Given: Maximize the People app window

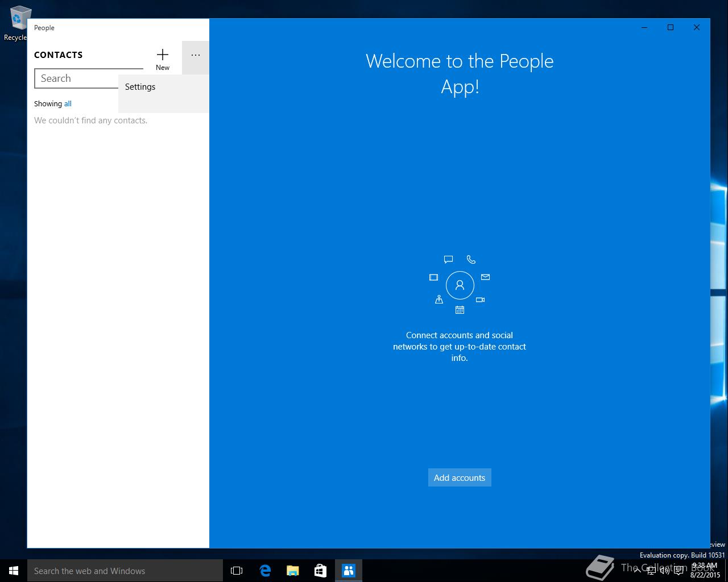Looking at the screenshot, I should (x=671, y=27).
